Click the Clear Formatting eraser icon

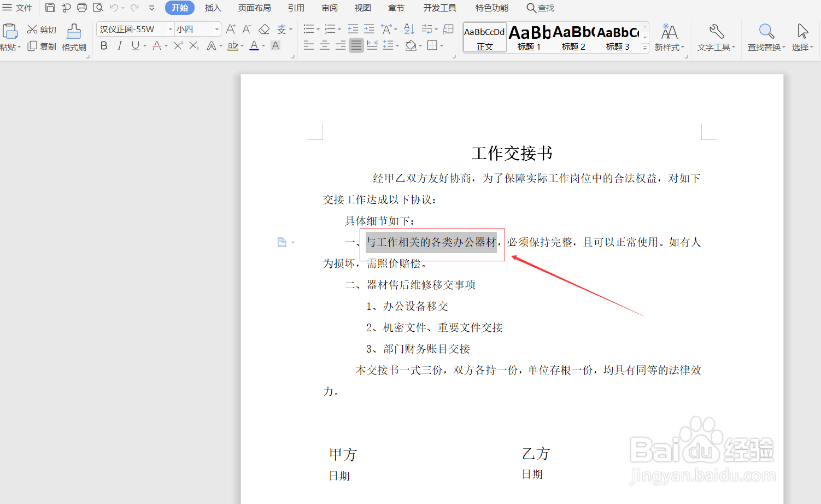pyautogui.click(x=264, y=29)
